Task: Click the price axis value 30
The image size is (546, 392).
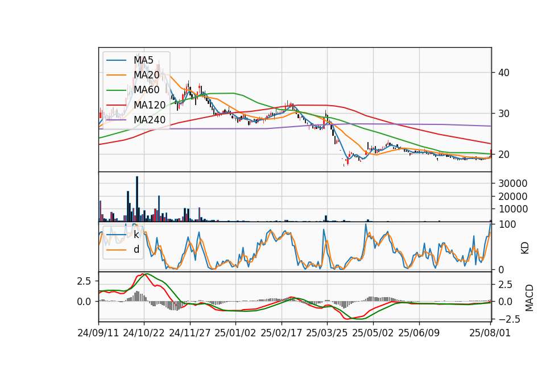Action: [x=504, y=114]
